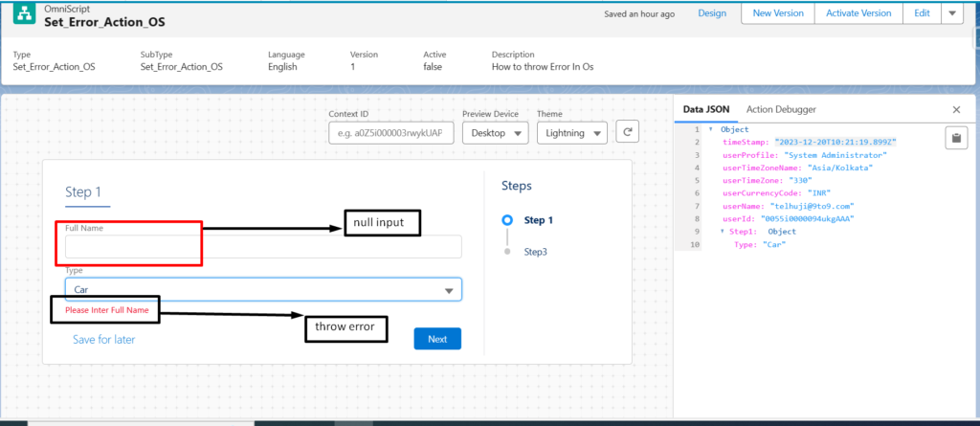
Task: Click the Save for later link
Action: [103, 340]
